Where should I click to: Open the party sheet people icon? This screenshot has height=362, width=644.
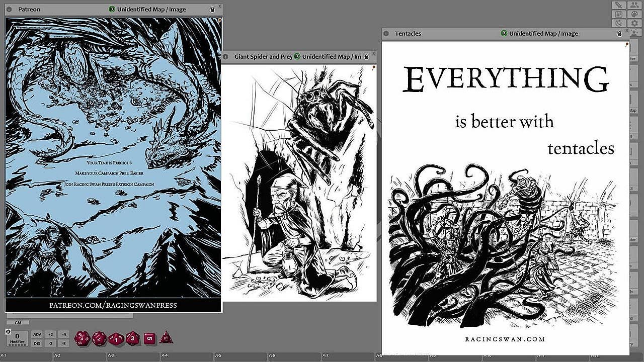click(634, 6)
